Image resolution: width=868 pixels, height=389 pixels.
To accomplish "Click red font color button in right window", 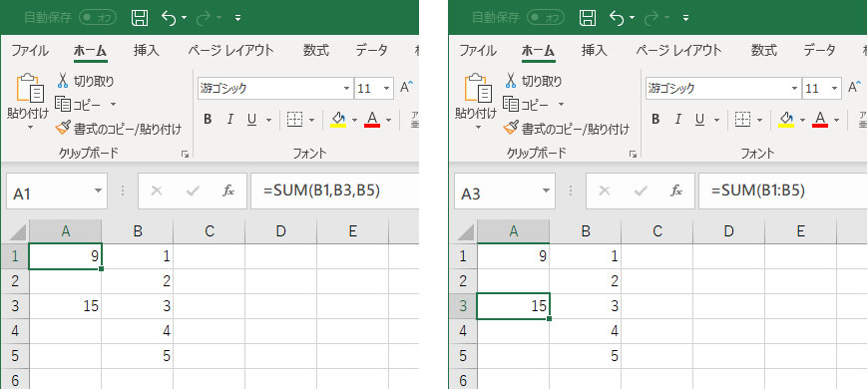I will (820, 119).
